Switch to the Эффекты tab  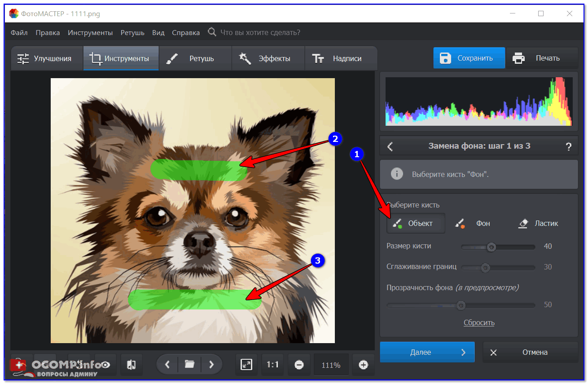(268, 59)
